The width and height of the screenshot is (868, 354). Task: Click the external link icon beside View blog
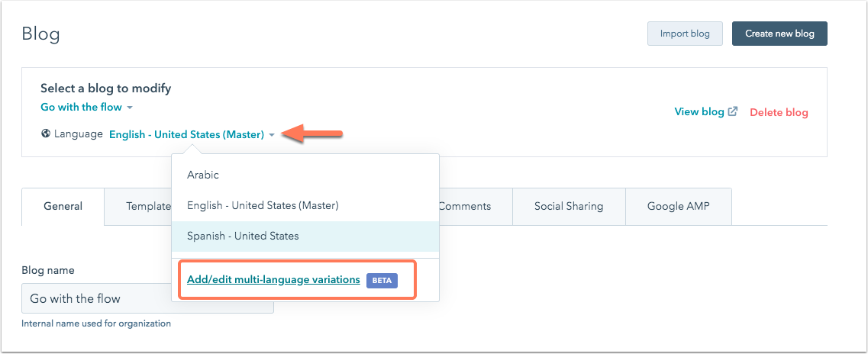coord(732,111)
